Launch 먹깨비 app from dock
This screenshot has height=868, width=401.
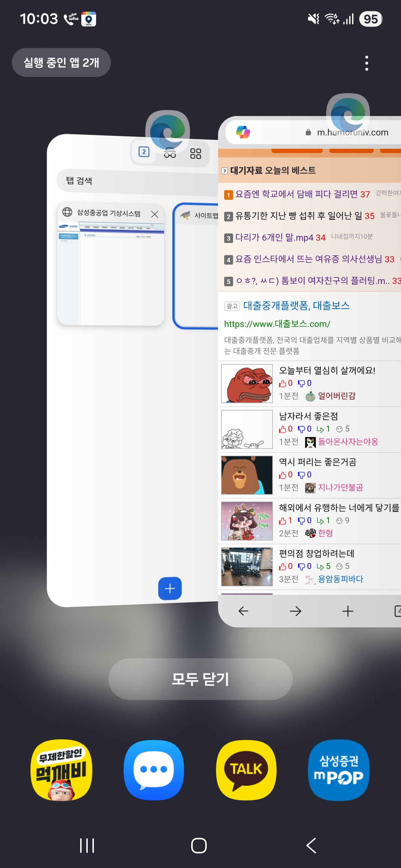point(61,770)
